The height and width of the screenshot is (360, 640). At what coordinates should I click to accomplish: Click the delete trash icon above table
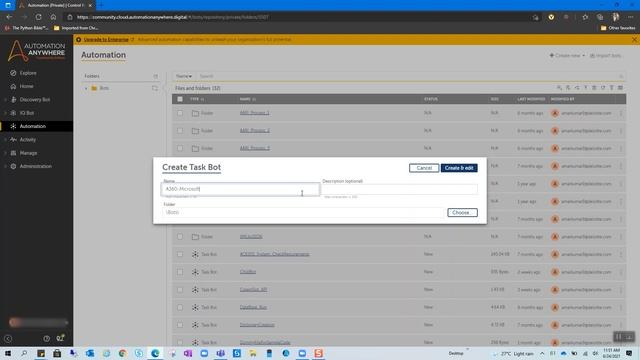[594, 88]
